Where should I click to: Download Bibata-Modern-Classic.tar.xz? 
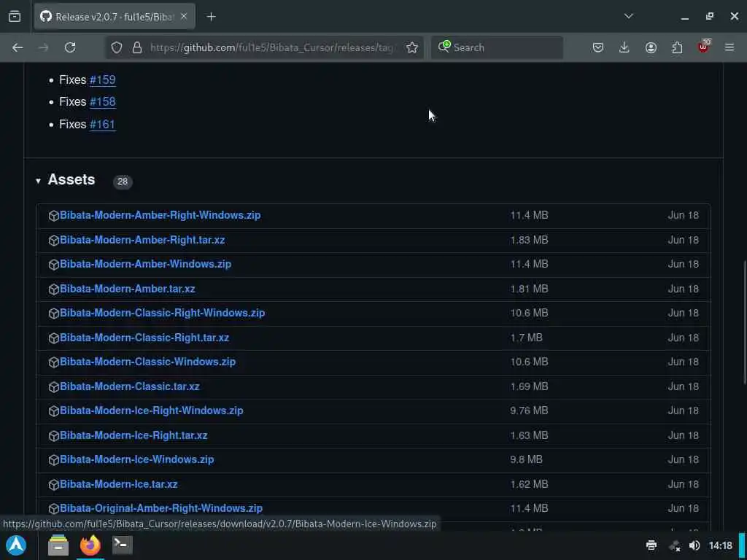(130, 386)
